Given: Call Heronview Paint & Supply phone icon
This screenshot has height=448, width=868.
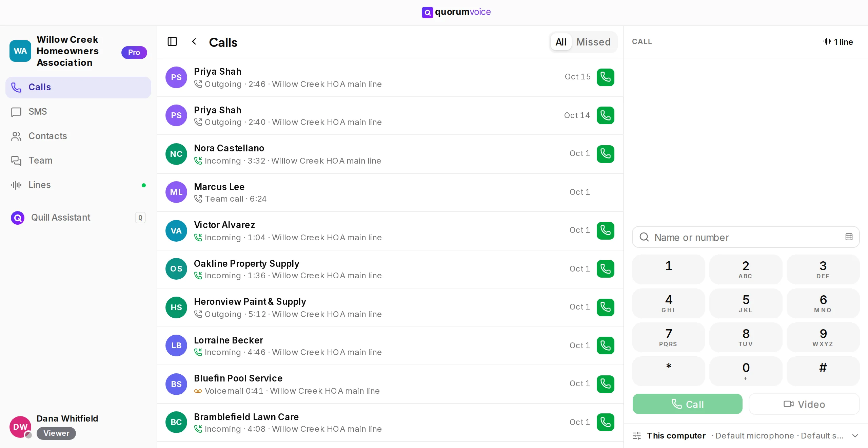Looking at the screenshot, I should [606, 307].
